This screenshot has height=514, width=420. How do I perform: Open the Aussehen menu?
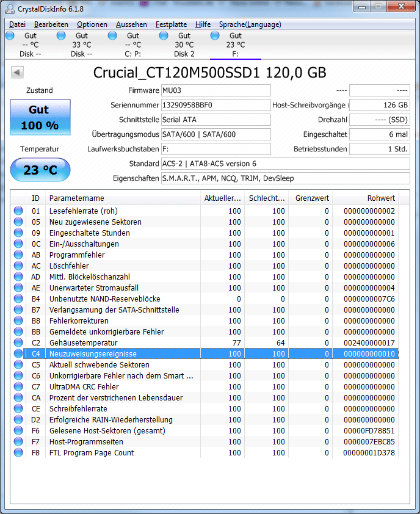click(131, 24)
